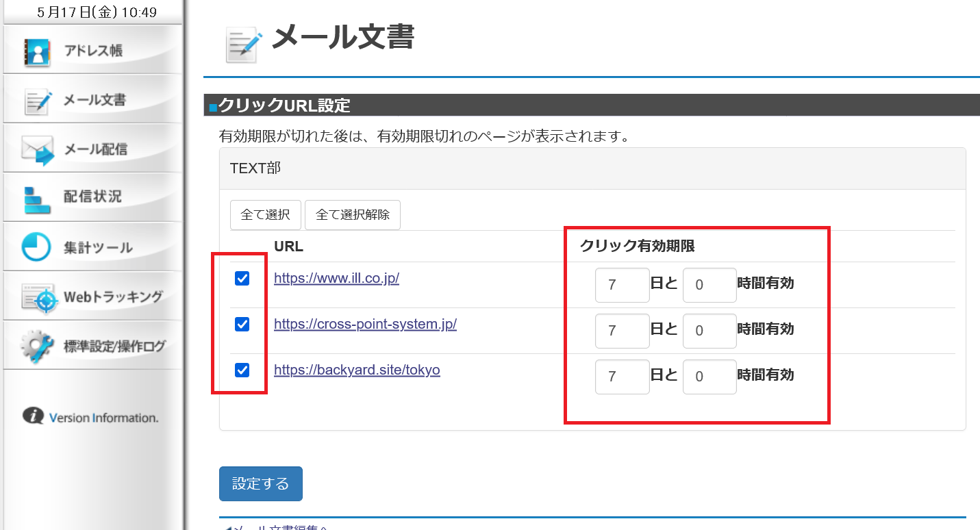Click the 時間 field on the last row
This screenshot has height=530, width=980.
(709, 377)
